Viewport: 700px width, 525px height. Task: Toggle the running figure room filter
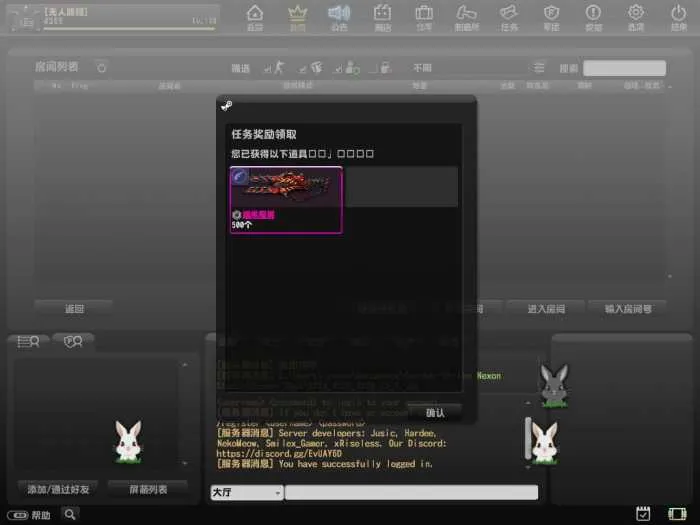coord(274,67)
